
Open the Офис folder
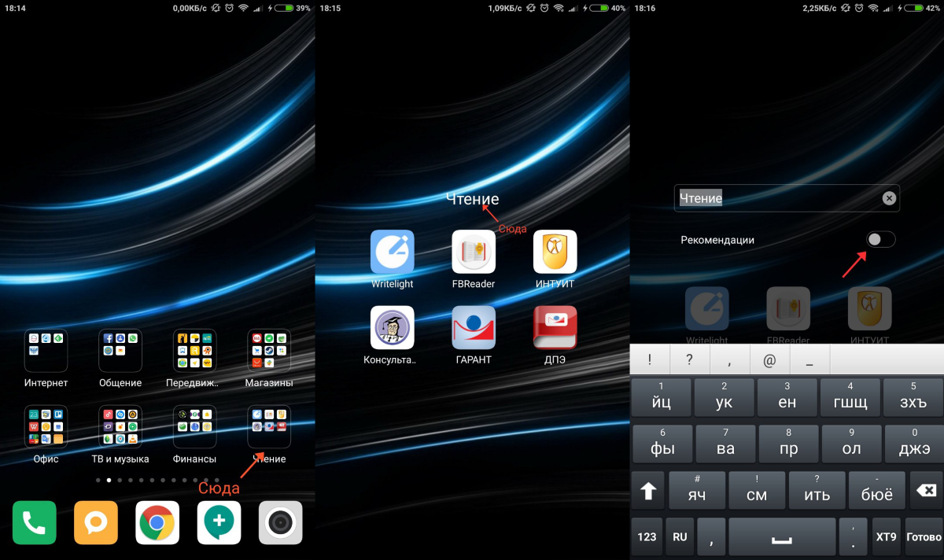[x=46, y=426]
